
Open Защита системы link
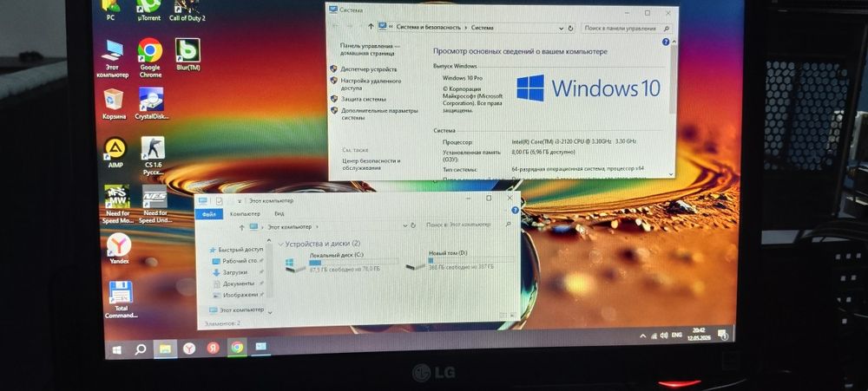click(x=363, y=99)
